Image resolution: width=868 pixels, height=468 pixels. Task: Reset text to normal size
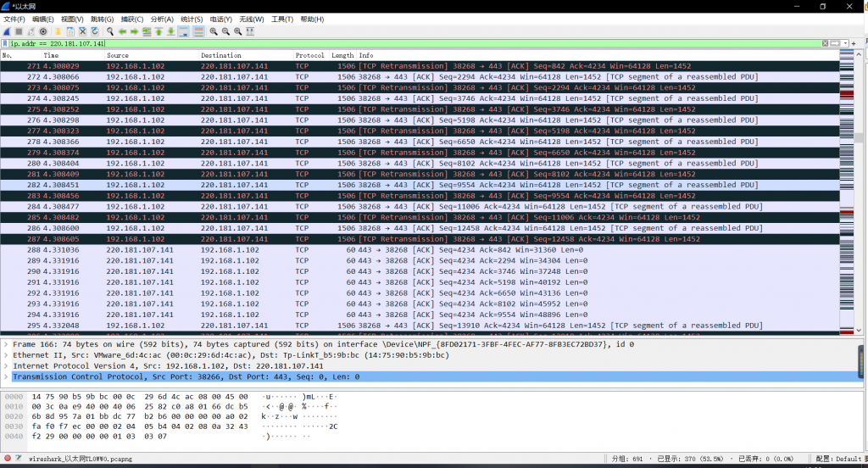point(238,31)
